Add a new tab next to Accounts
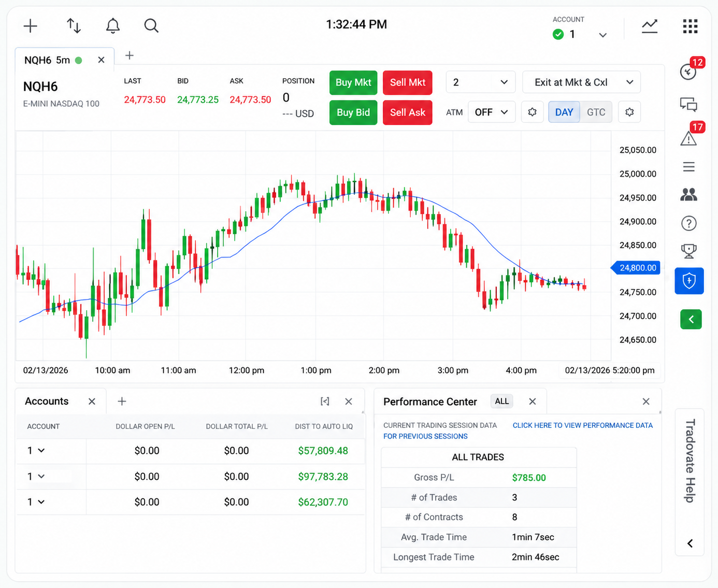Viewport: 718px width, 588px height. click(122, 401)
